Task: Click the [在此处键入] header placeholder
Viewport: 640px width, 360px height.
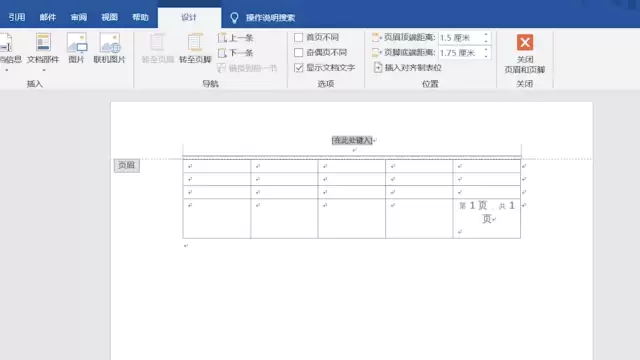Action: pyautogui.click(x=352, y=140)
